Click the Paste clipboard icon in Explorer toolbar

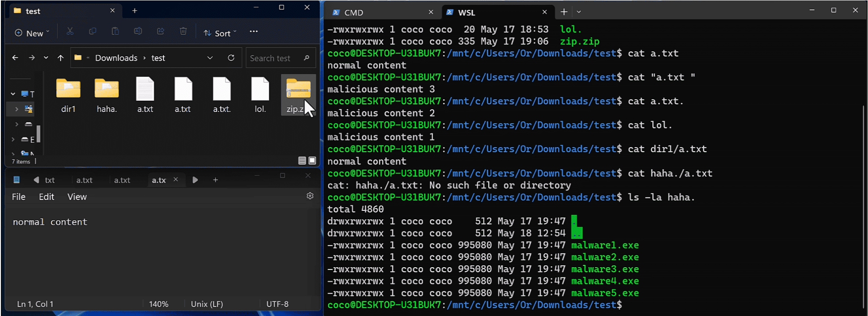[x=115, y=31]
